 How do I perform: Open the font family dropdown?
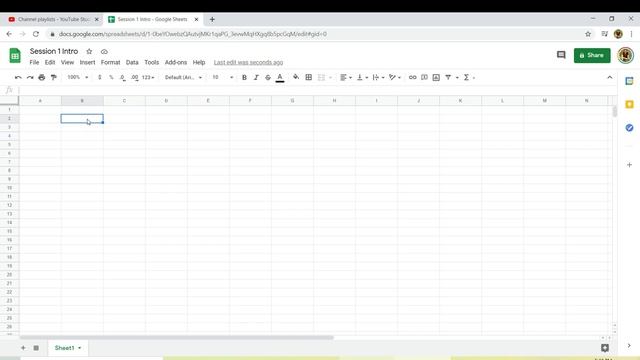pos(183,77)
